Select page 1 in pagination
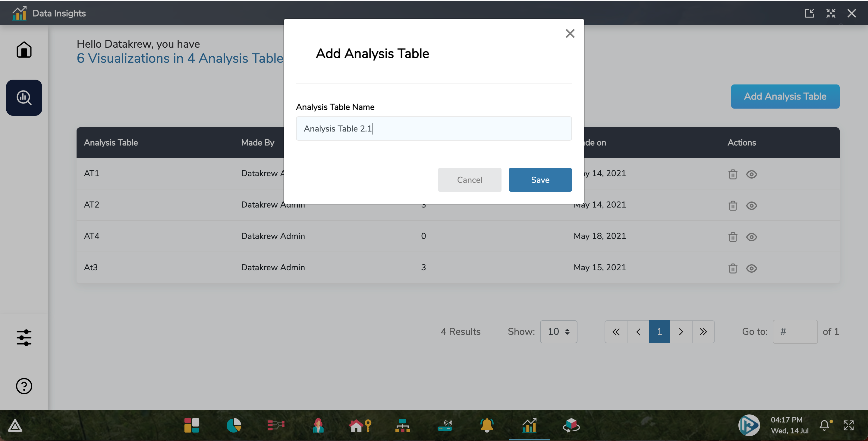Viewport: 868px width, 441px height. point(659,332)
